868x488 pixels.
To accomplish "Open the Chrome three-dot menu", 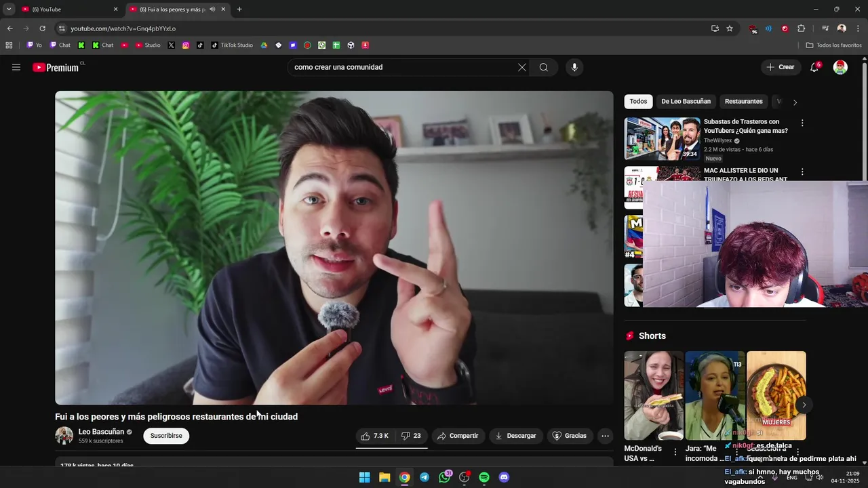I will coord(858,28).
